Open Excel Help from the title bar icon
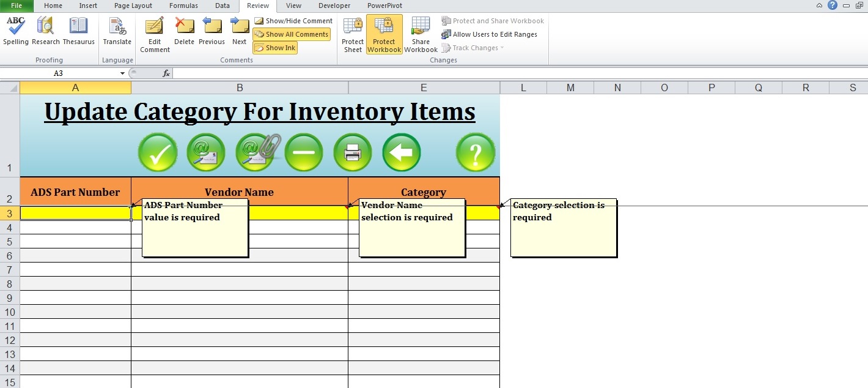This screenshot has width=868, height=388. tap(833, 6)
